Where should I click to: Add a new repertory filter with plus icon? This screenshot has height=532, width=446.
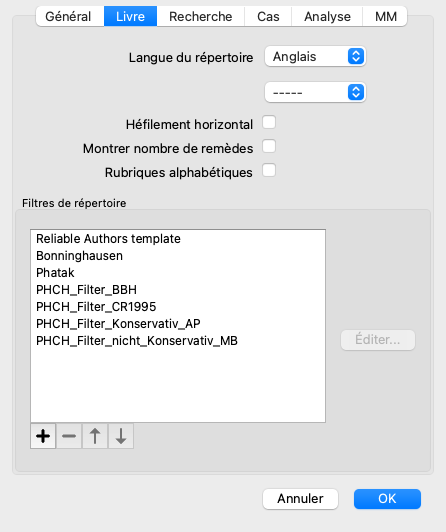[x=43, y=436]
